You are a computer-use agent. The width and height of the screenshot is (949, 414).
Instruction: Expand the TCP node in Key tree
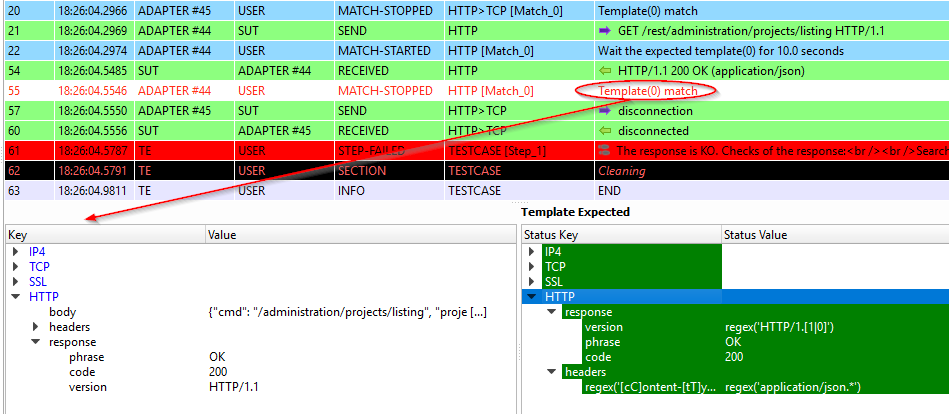16,267
